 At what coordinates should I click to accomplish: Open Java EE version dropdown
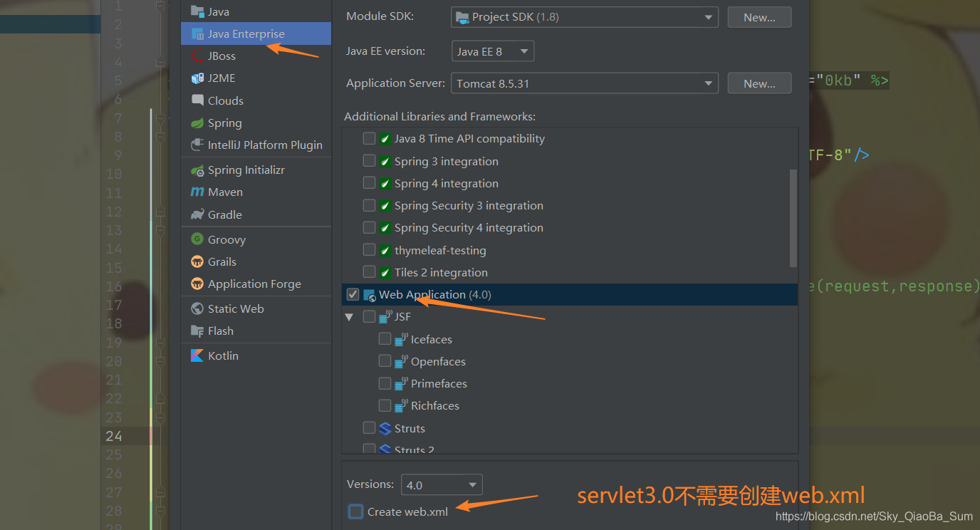point(493,51)
